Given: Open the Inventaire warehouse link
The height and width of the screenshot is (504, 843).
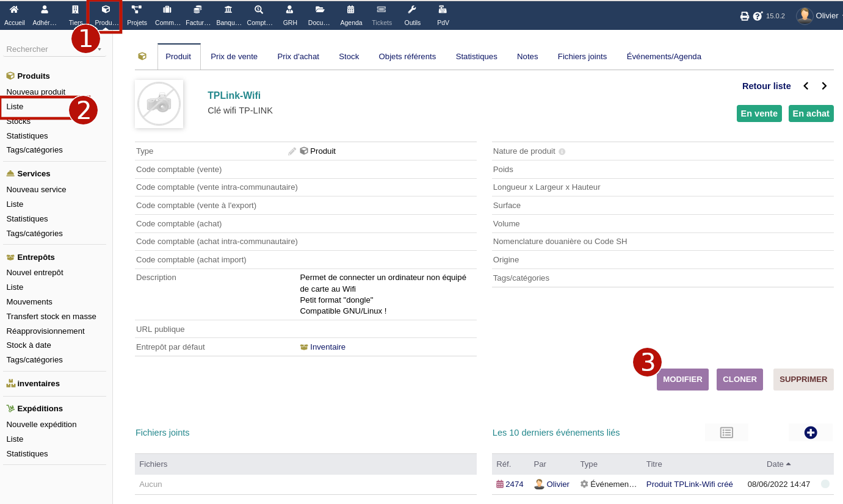Looking at the screenshot, I should (328, 347).
